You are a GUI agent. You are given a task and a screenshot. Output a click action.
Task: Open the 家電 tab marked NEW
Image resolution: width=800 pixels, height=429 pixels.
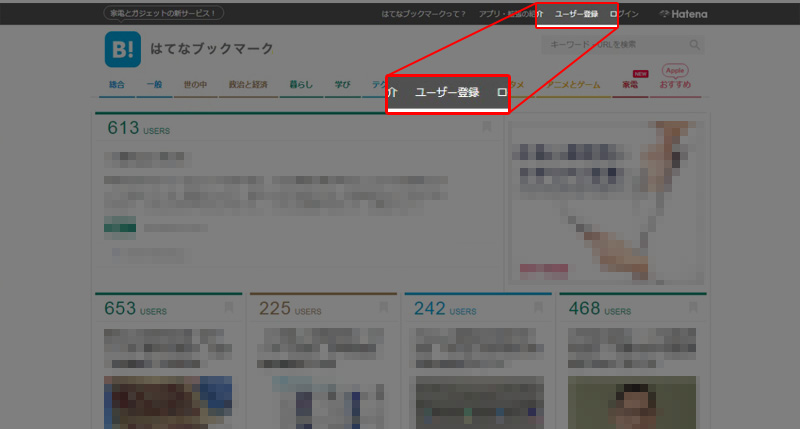[x=630, y=85]
